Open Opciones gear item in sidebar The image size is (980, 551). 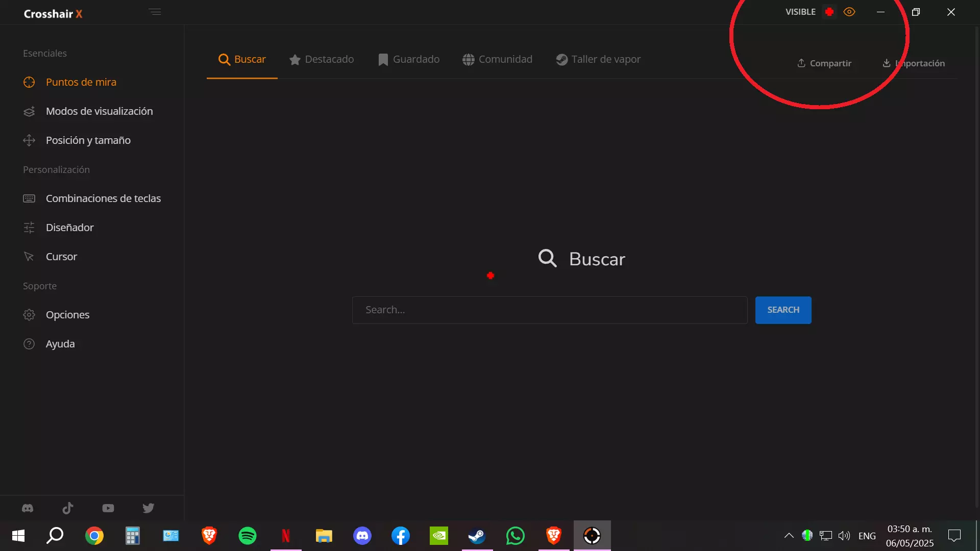[x=67, y=315]
